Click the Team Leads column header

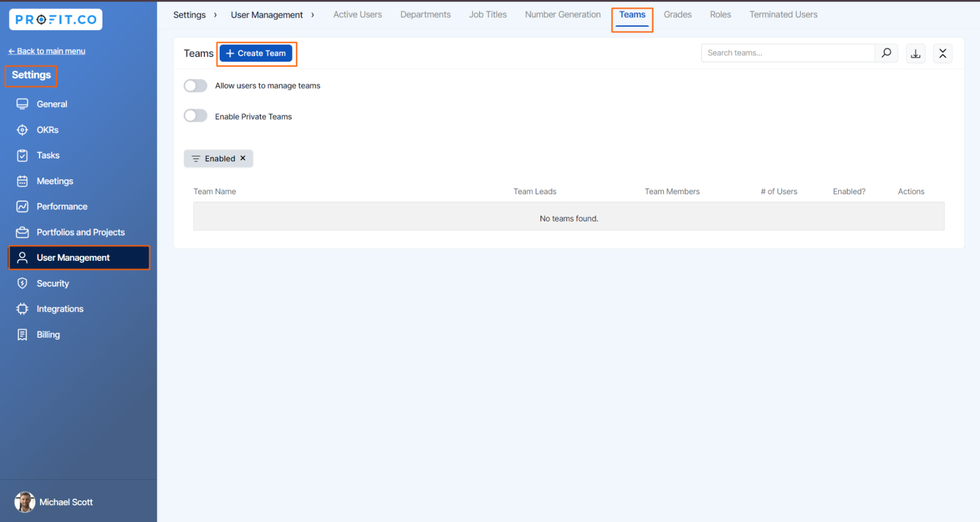pos(535,192)
